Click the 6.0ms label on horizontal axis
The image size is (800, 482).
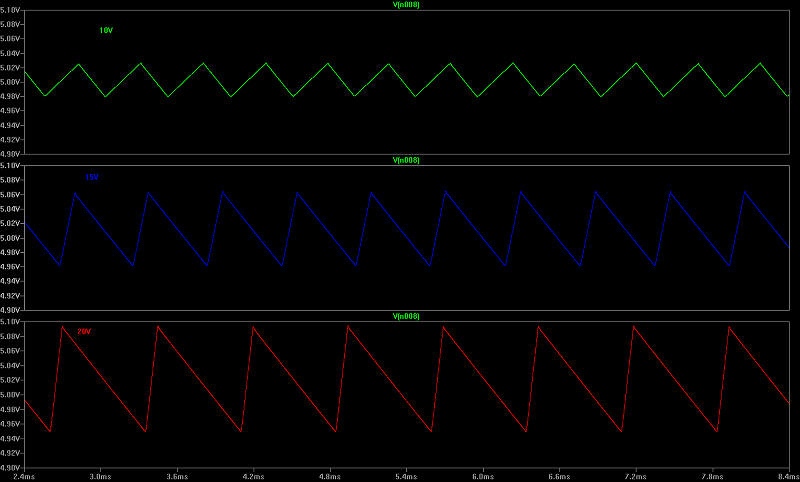pos(483,476)
